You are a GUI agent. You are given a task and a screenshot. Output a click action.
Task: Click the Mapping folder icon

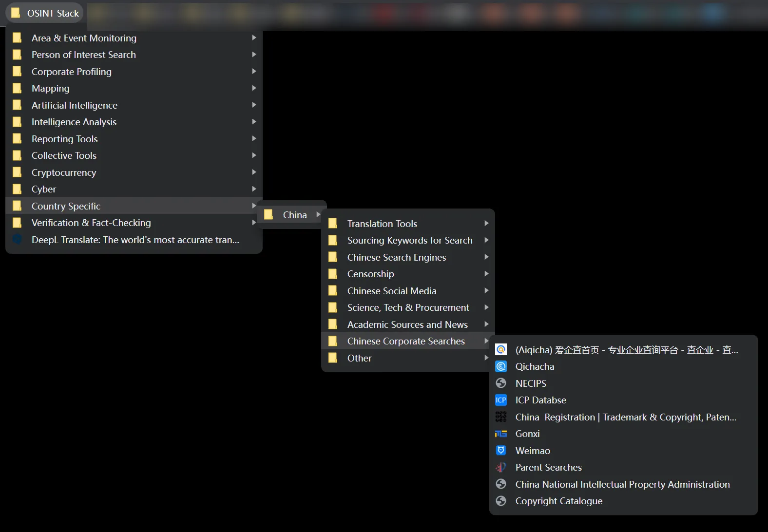click(x=17, y=88)
